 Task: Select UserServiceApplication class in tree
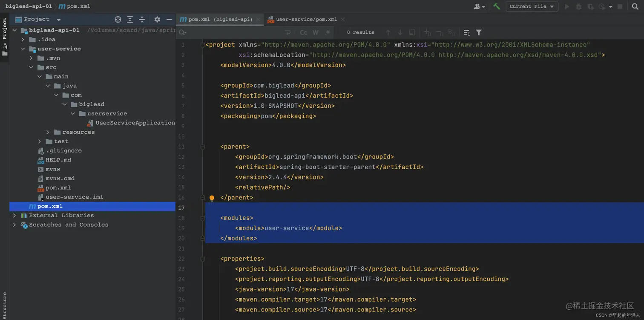click(131, 123)
